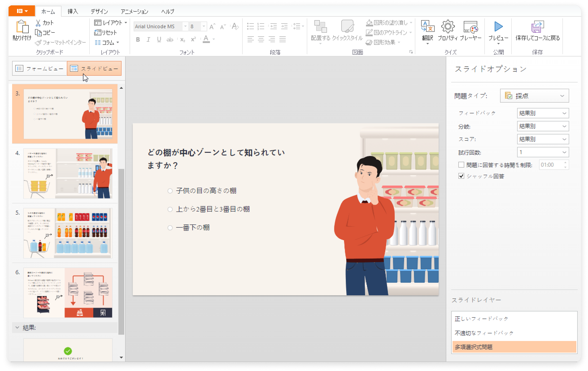
Task: Open Translation (翻訳) menu button
Action: tap(428, 32)
